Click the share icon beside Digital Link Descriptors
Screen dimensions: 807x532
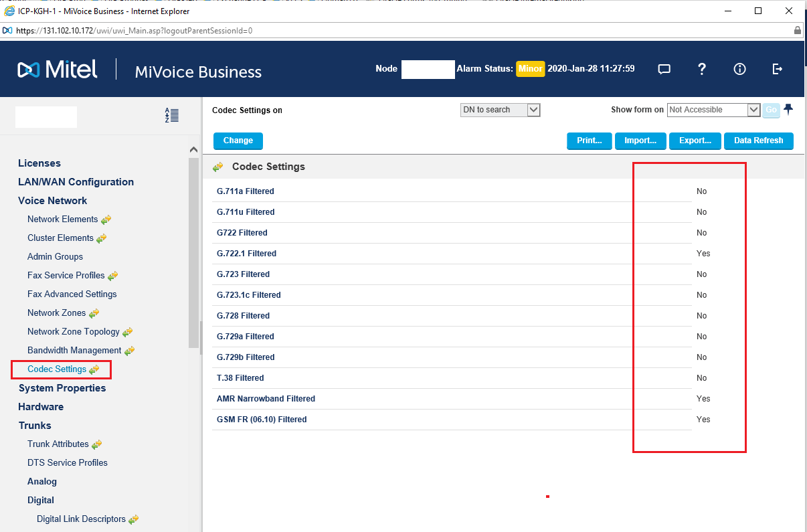point(133,519)
